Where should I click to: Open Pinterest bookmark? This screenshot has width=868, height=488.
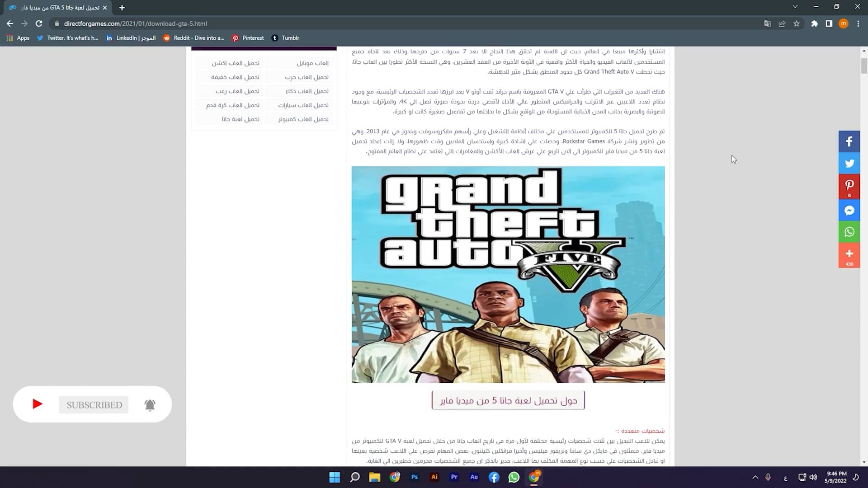tap(248, 38)
